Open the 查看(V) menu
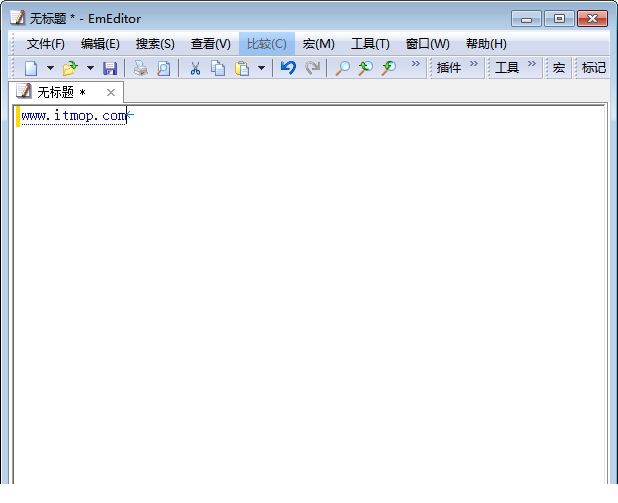Viewport: 618px width, 503px height. [x=210, y=44]
